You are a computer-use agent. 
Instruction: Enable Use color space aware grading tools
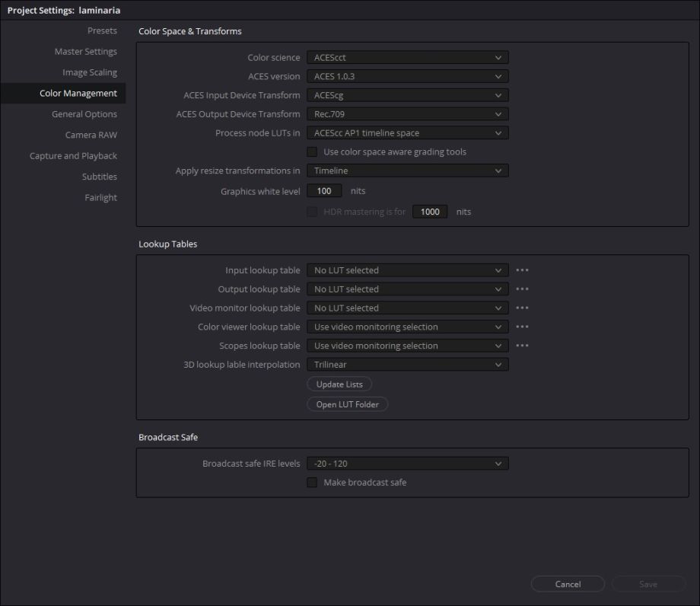(312, 152)
